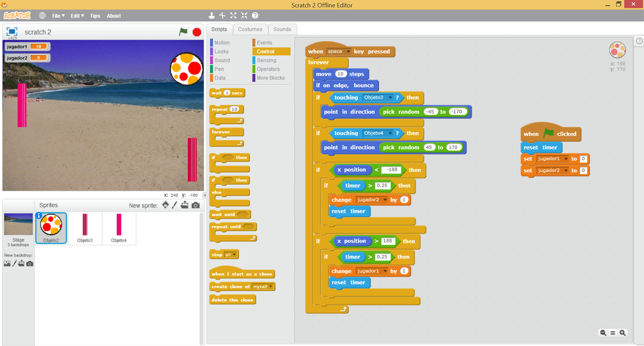This screenshot has width=644, height=346.
Task: Paint a new sprite with brush icon
Action: click(x=174, y=205)
